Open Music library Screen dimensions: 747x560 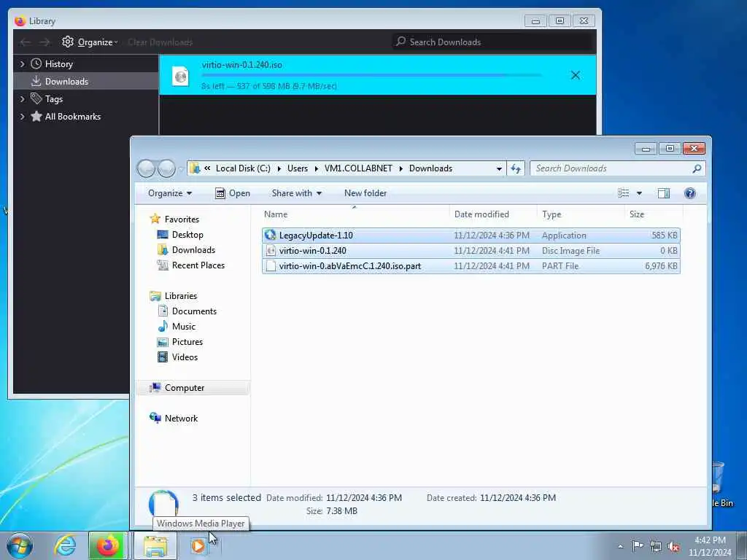(x=183, y=326)
